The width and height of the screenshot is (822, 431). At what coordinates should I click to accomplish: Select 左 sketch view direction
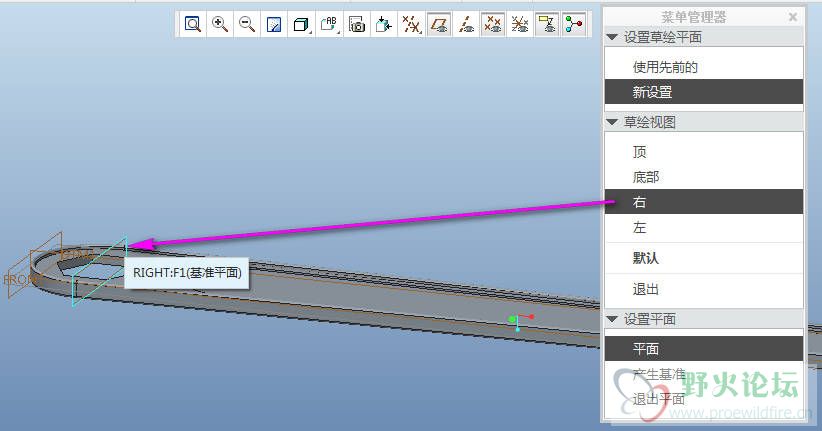coord(704,228)
